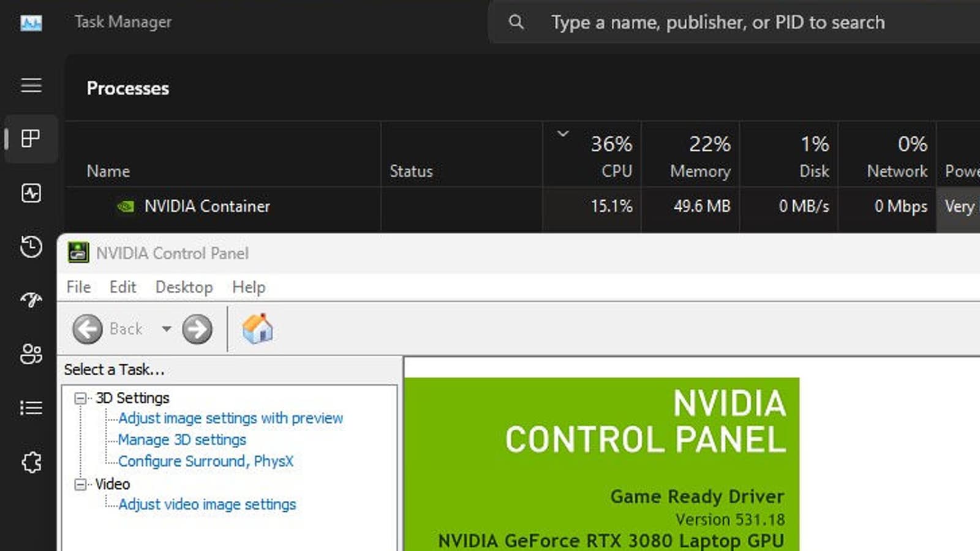The height and width of the screenshot is (551, 980).
Task: Select the NVIDIA Container process row
Action: point(522,206)
